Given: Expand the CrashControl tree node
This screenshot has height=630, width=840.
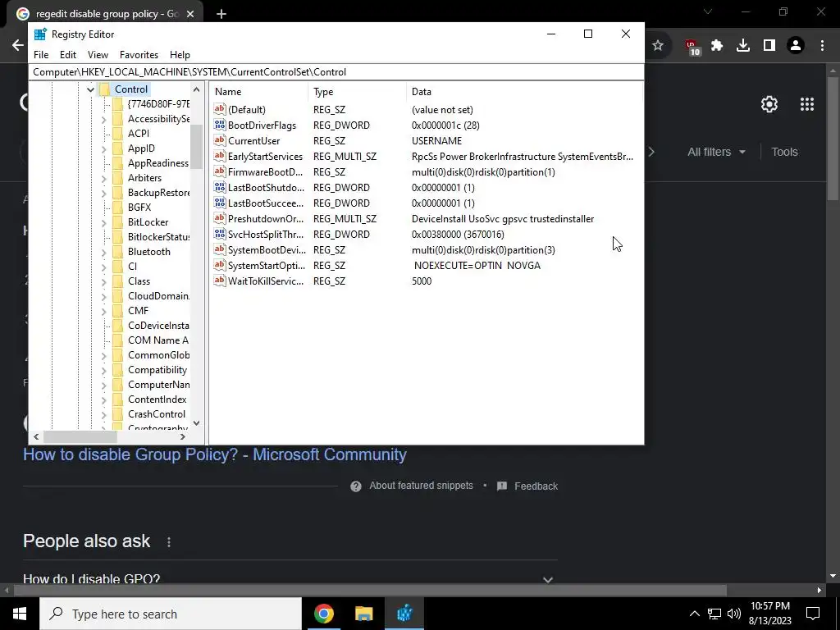Looking at the screenshot, I should click(104, 414).
